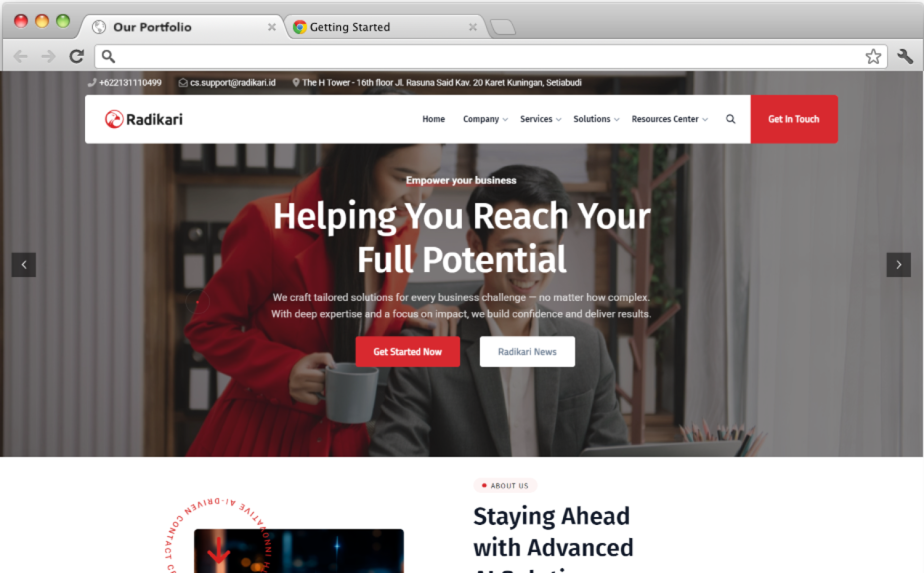Click the browser forward arrow

point(48,57)
